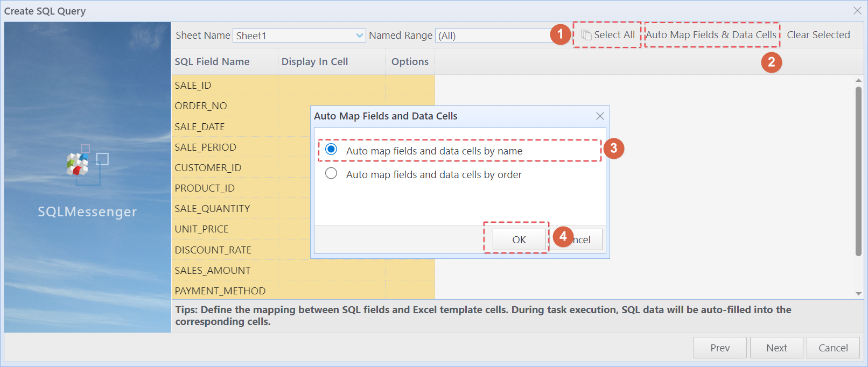This screenshot has height=367, width=868.
Task: Click the Options column header
Action: point(410,62)
